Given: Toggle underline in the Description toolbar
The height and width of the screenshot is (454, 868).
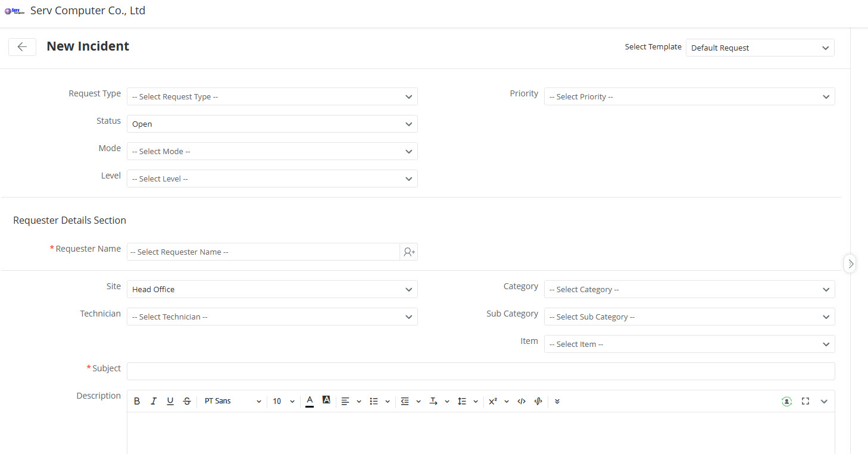Looking at the screenshot, I should tap(170, 401).
